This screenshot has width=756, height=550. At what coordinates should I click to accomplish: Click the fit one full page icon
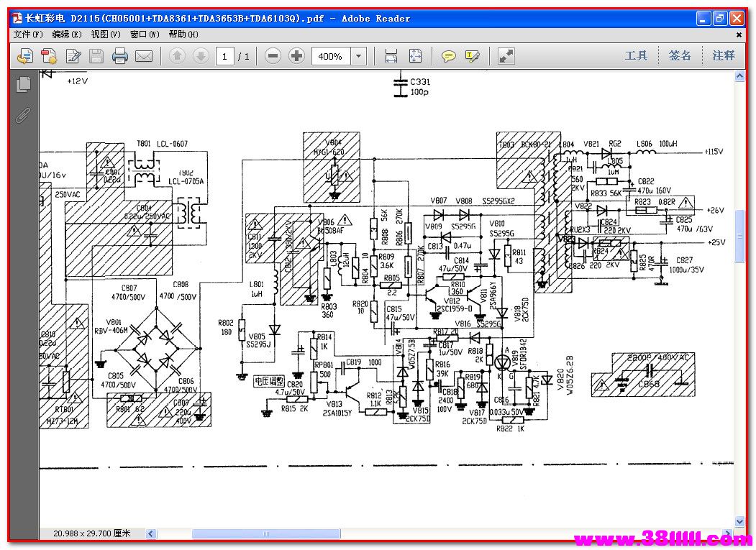coord(415,56)
